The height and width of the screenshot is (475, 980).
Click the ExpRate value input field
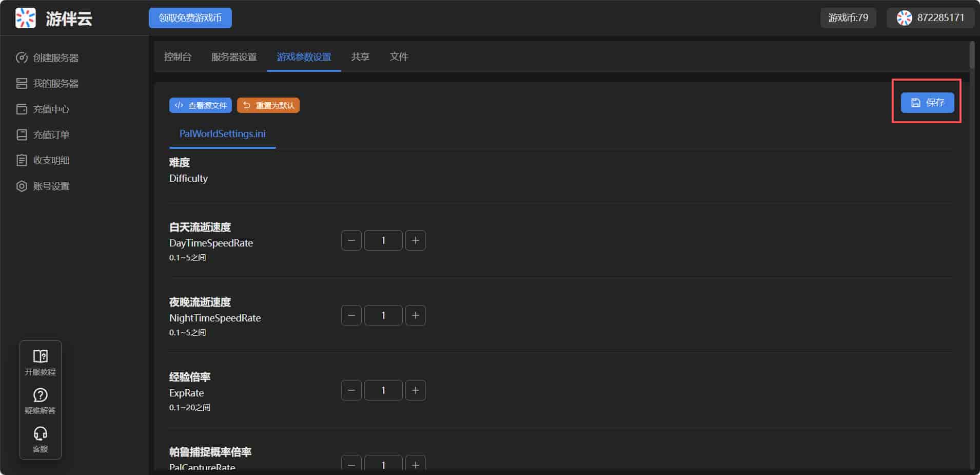(x=383, y=390)
